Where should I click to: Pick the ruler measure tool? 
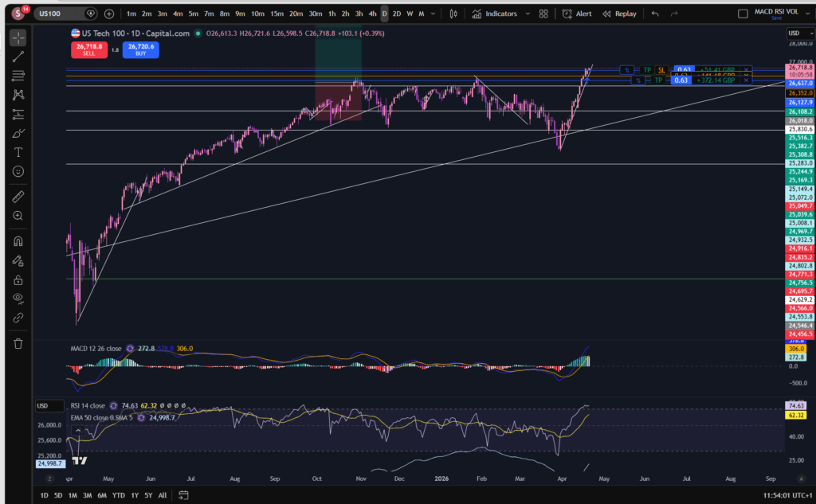click(x=18, y=197)
